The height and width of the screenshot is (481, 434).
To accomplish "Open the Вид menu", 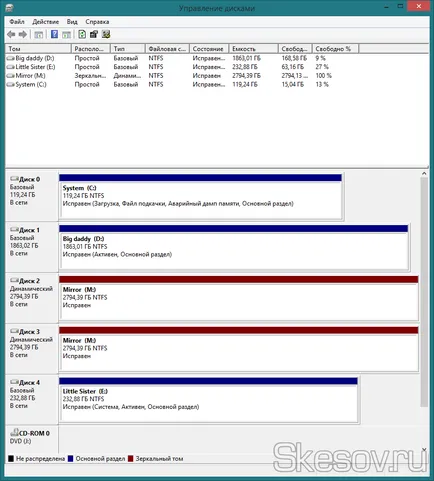I will coord(72,22).
